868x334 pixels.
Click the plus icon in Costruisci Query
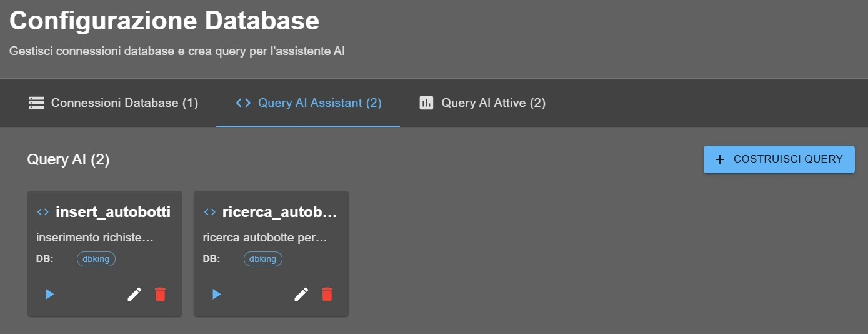720,159
